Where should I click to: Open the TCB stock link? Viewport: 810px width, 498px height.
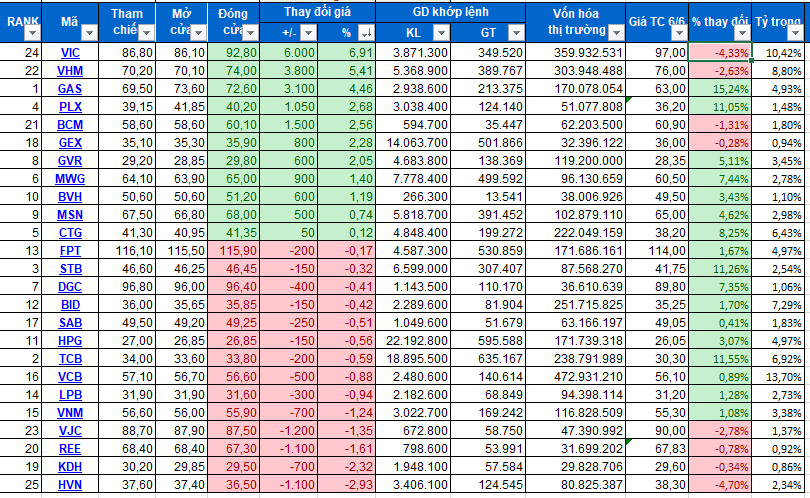pos(70,359)
